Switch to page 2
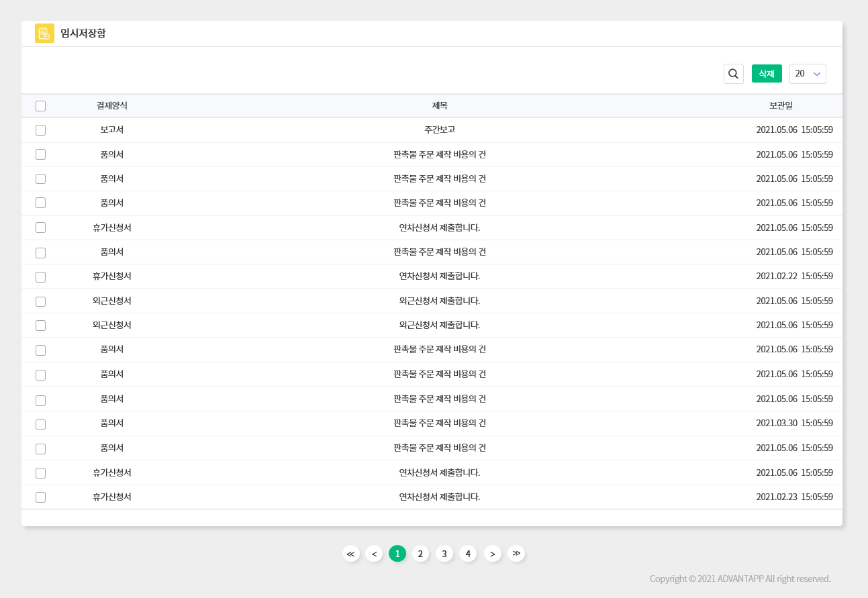Image resolution: width=868 pixels, height=598 pixels. [x=420, y=554]
